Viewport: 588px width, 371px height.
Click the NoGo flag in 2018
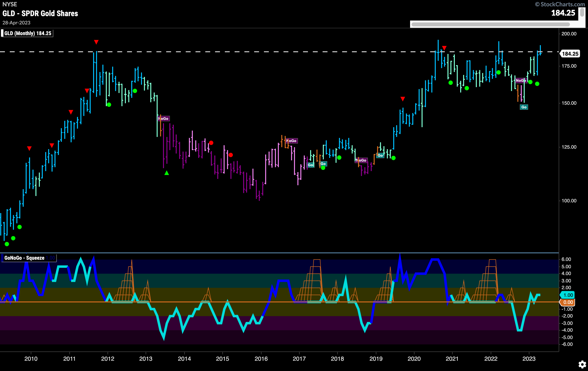(x=361, y=160)
